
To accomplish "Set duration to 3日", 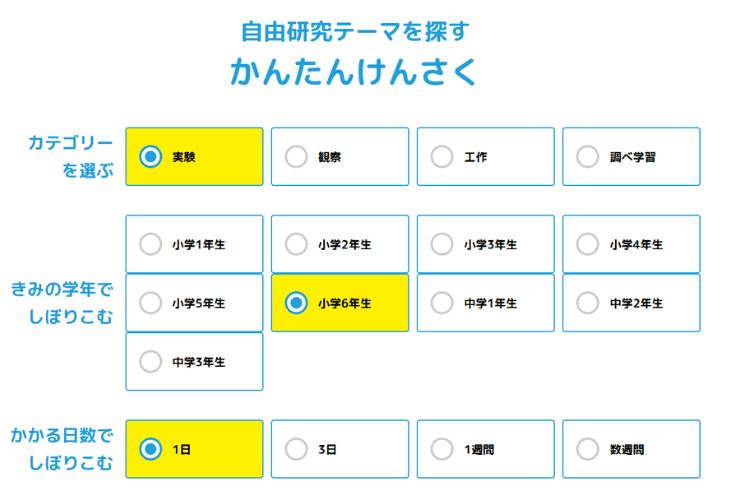I will [x=297, y=449].
